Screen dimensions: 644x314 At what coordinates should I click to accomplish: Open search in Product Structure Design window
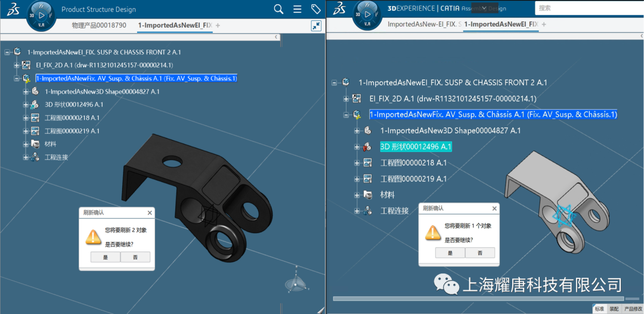[278, 9]
